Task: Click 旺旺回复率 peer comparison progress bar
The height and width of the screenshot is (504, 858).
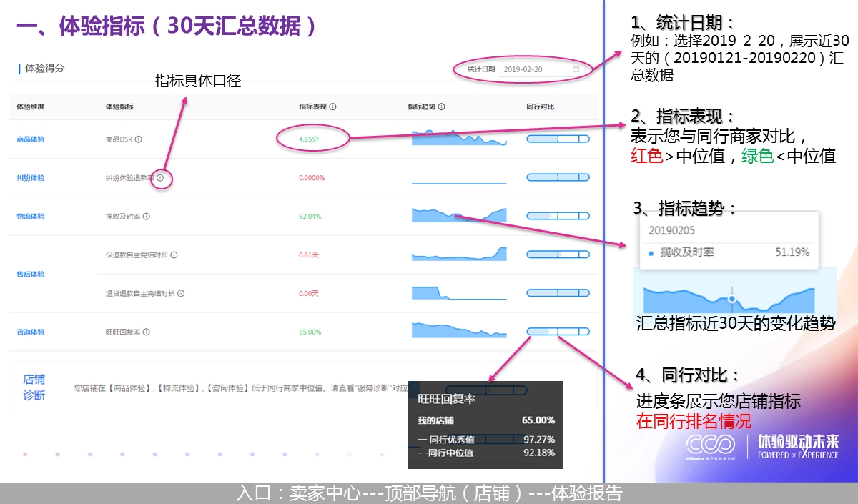Action: point(558,332)
